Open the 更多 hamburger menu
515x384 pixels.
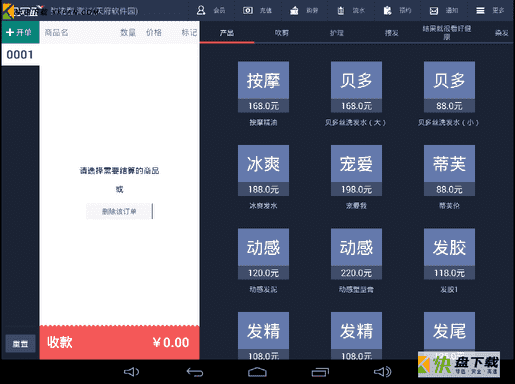pos(480,11)
